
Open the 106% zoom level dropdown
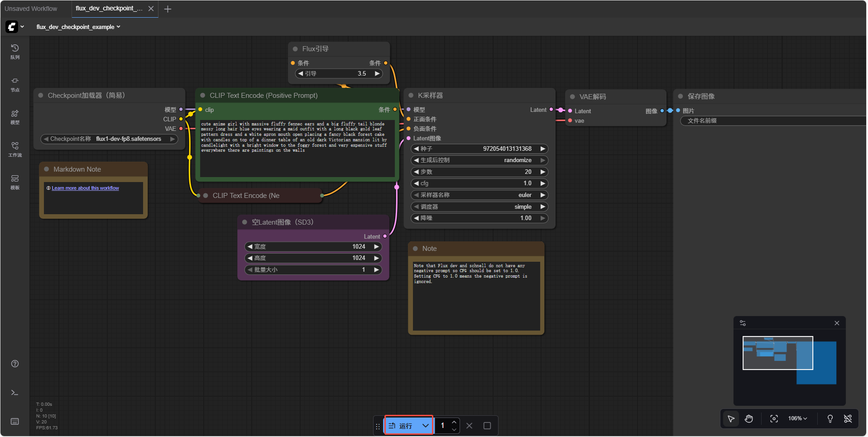pyautogui.click(x=797, y=419)
